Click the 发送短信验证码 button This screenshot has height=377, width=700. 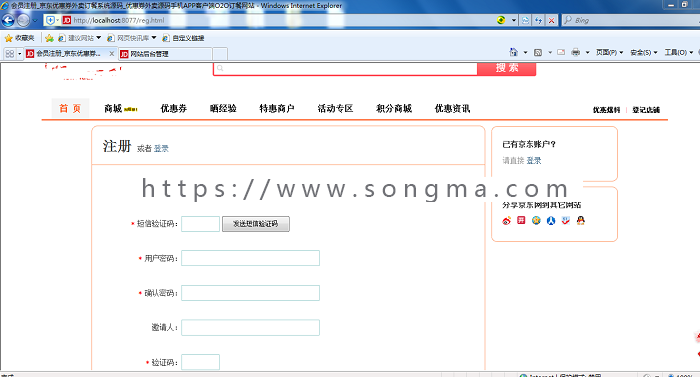point(256,224)
